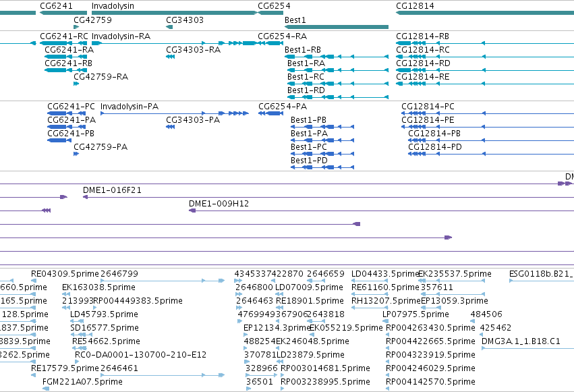Image resolution: width=574 pixels, height=392 pixels.
Task: Select transcript label Best1-RB
Action: 303,50
